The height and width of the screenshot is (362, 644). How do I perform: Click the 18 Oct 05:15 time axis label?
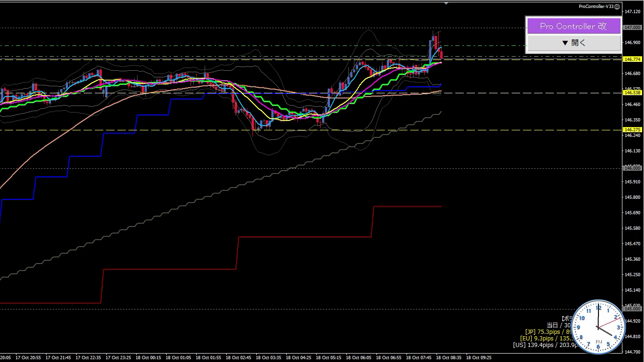point(329,357)
